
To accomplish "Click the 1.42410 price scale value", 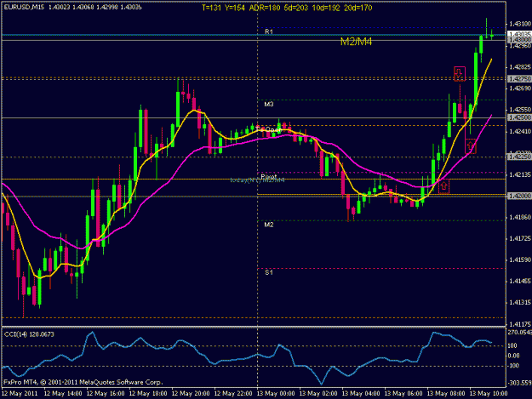I will pyautogui.click(x=520, y=132).
